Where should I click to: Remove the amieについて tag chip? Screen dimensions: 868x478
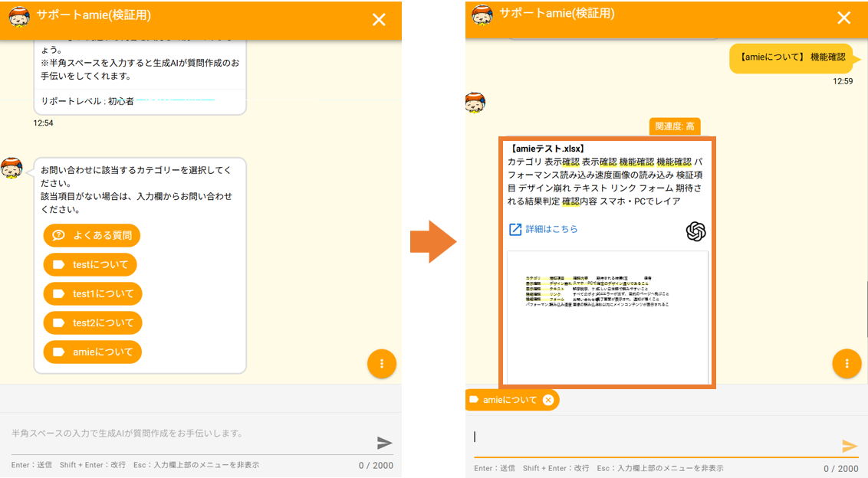tap(548, 400)
